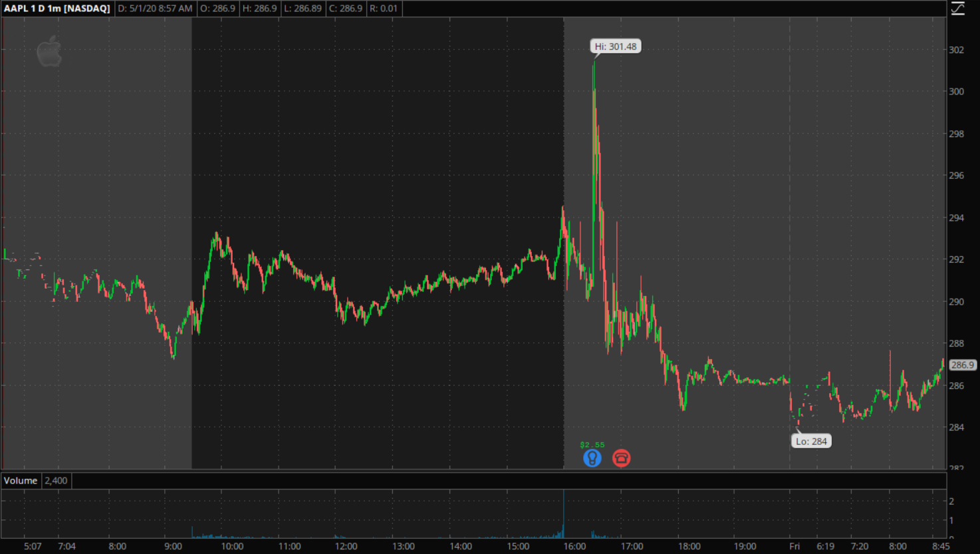980x554 pixels.
Task: Click the 12:00 time axis label
Action: point(346,547)
